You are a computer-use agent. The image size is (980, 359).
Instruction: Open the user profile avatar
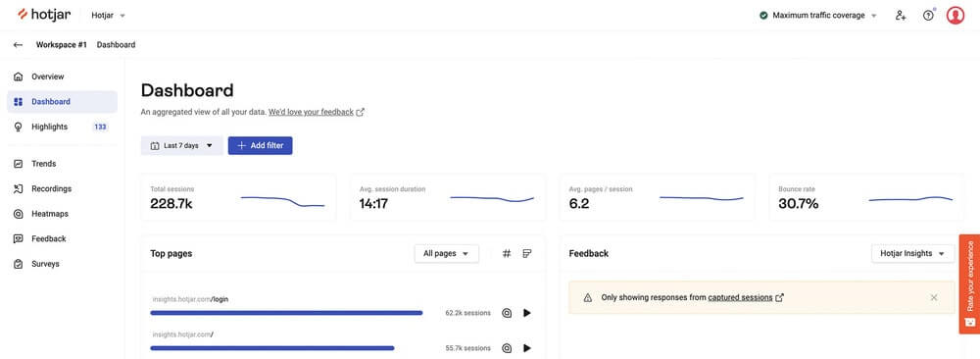click(955, 15)
